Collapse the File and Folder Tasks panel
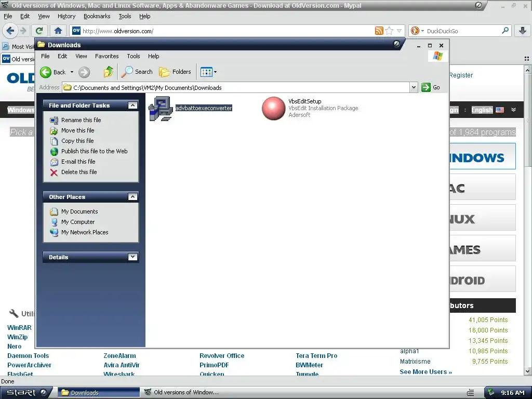Screen dimensions: 532x399 pyautogui.click(x=132, y=105)
